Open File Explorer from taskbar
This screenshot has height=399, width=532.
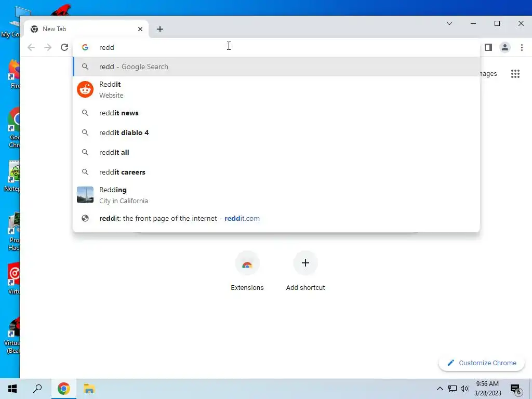tap(89, 389)
